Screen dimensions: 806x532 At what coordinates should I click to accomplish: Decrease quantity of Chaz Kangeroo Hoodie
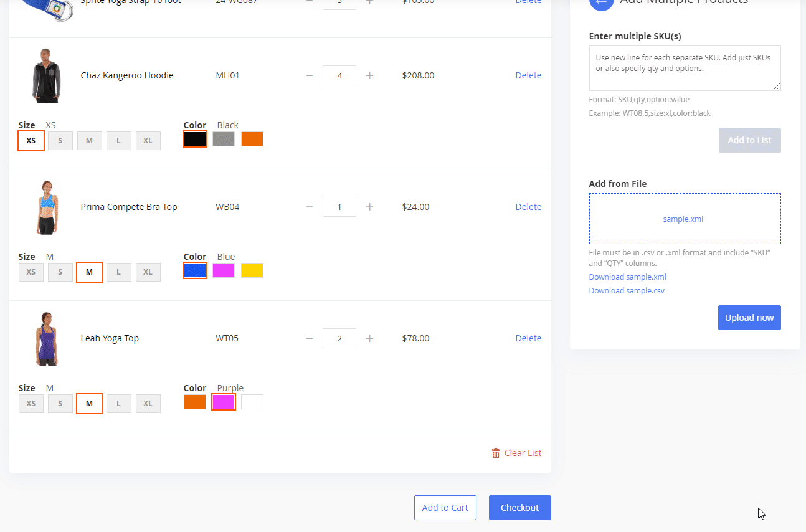tap(310, 75)
